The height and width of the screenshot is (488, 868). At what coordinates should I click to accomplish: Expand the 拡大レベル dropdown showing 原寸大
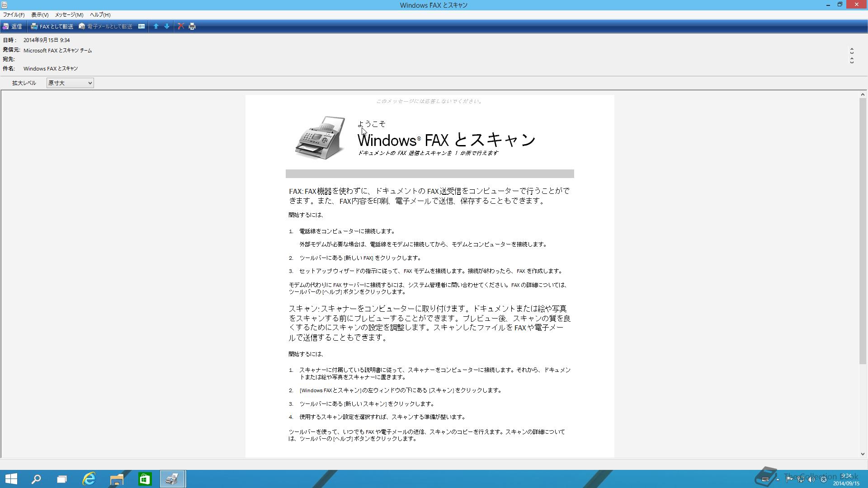pyautogui.click(x=70, y=83)
